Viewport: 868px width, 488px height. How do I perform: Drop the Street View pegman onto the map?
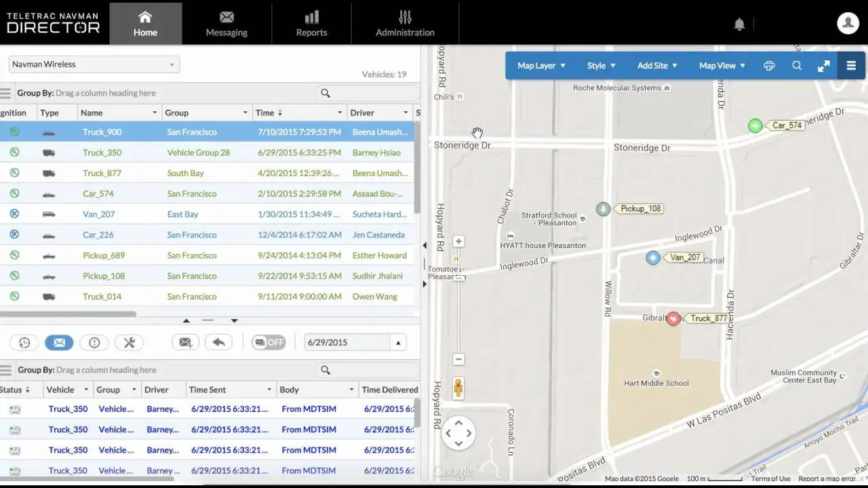[x=458, y=387]
